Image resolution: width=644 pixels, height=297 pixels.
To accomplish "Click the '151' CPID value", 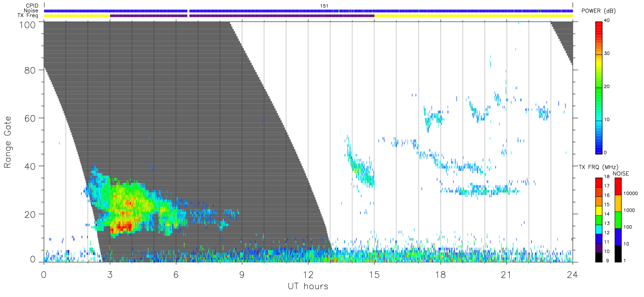I will point(324,6).
